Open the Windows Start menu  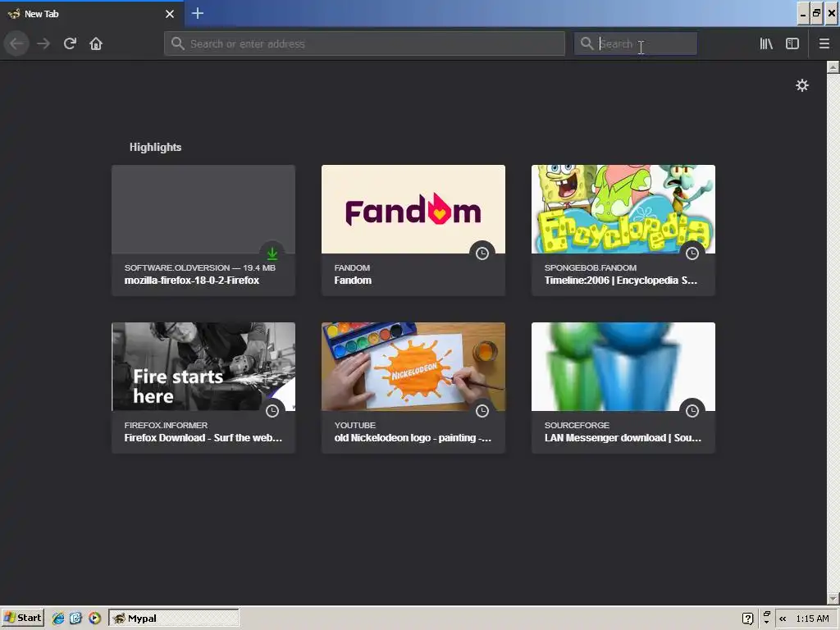22,618
